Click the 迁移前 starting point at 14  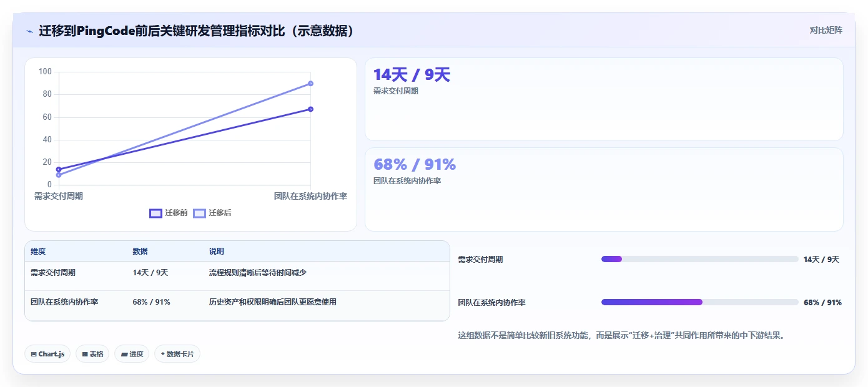click(x=59, y=169)
